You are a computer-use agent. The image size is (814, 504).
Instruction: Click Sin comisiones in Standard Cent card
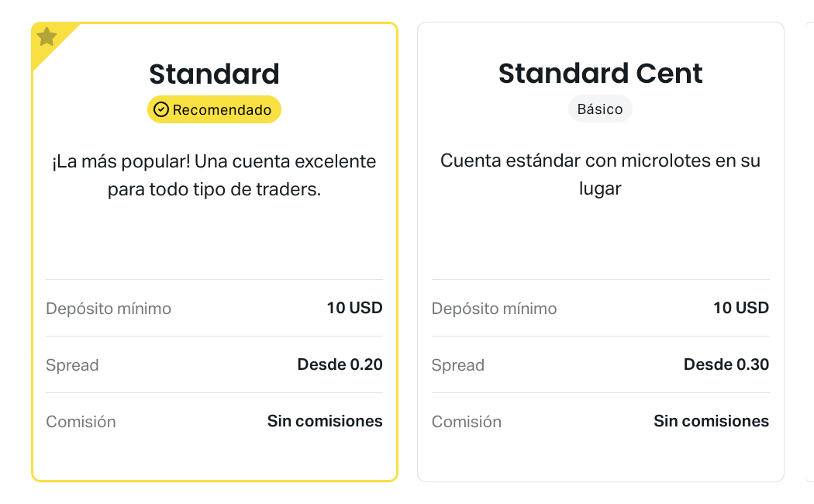[711, 421]
